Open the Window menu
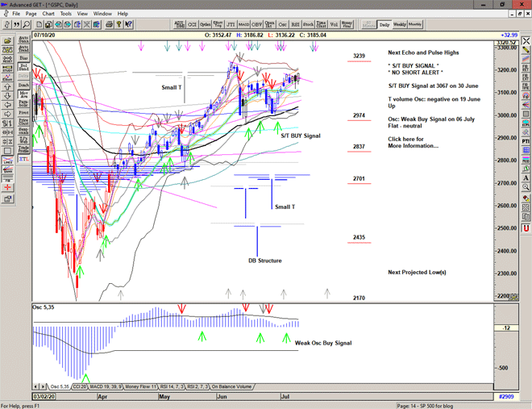Image resolution: width=532 pixels, height=409 pixels. tap(102, 14)
